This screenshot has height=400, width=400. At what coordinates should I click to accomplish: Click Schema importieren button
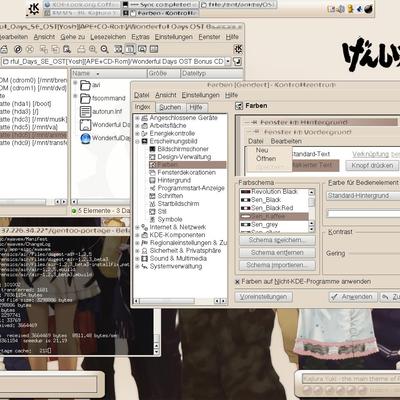277,265
